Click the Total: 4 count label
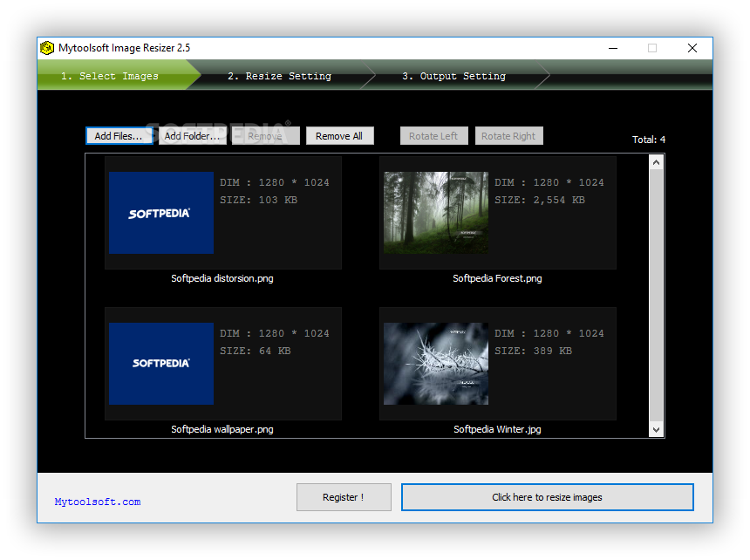The height and width of the screenshot is (560, 750). point(649,140)
